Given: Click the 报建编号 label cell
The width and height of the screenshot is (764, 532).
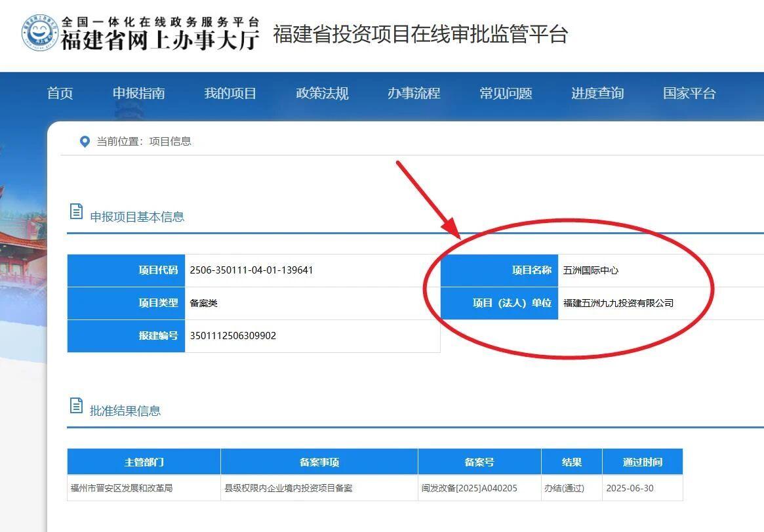Looking at the screenshot, I should pos(126,336).
